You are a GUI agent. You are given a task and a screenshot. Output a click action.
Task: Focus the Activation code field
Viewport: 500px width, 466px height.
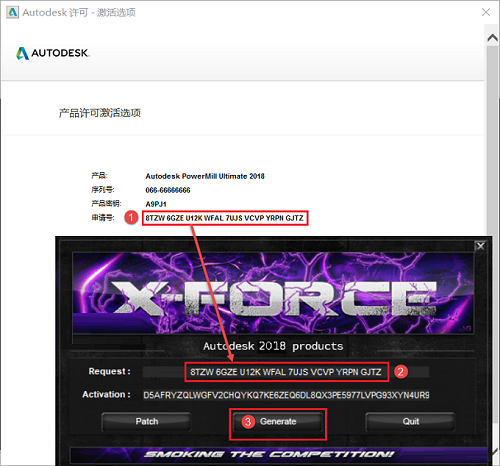pyautogui.click(x=286, y=395)
